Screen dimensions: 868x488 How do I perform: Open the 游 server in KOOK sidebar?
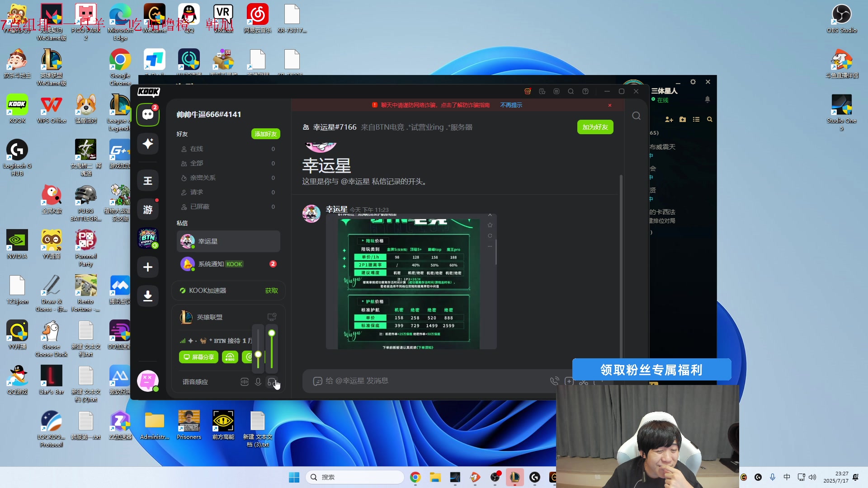click(148, 210)
